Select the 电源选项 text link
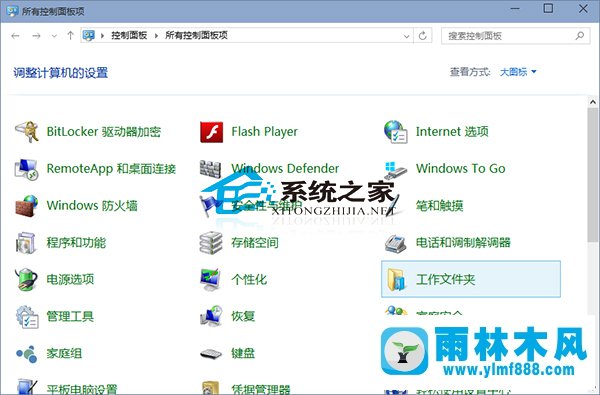The image size is (600, 395). (70, 279)
